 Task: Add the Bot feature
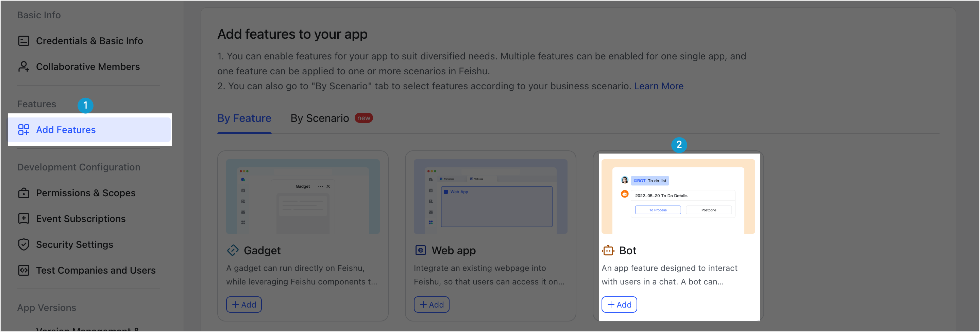click(619, 304)
